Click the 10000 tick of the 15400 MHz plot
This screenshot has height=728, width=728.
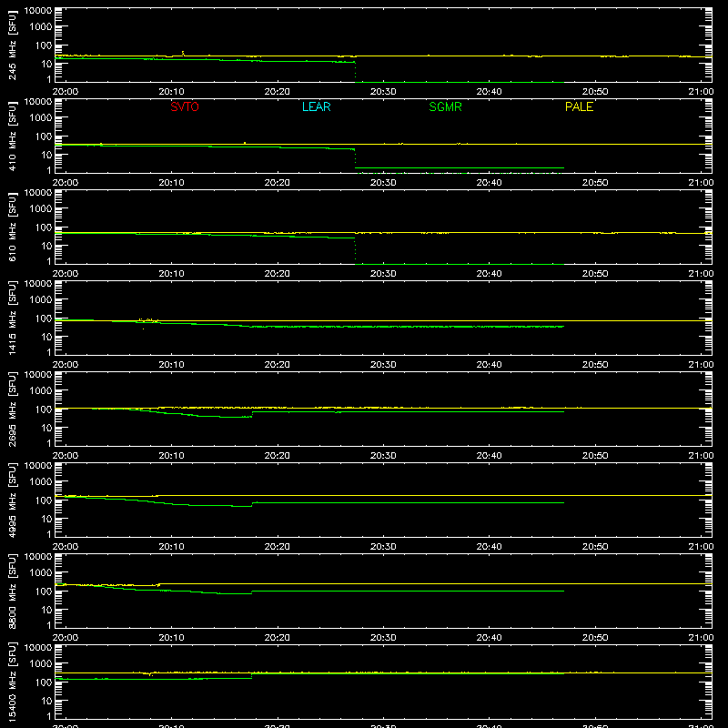pos(38,648)
